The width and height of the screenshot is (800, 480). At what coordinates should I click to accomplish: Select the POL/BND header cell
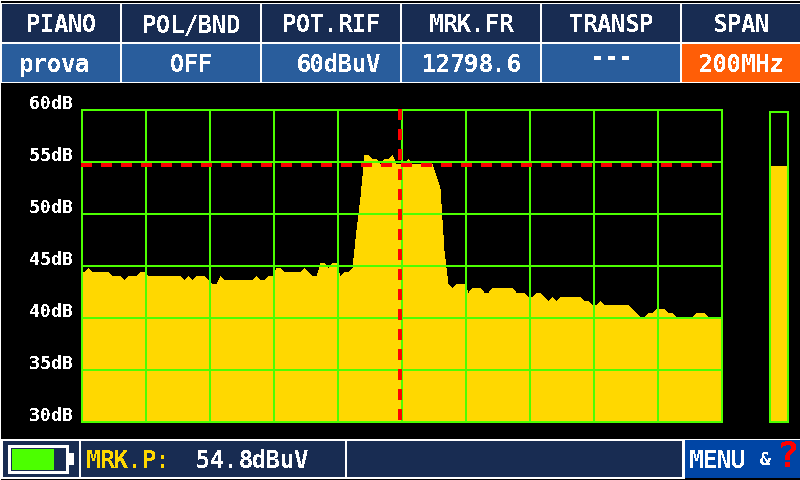[x=191, y=23]
